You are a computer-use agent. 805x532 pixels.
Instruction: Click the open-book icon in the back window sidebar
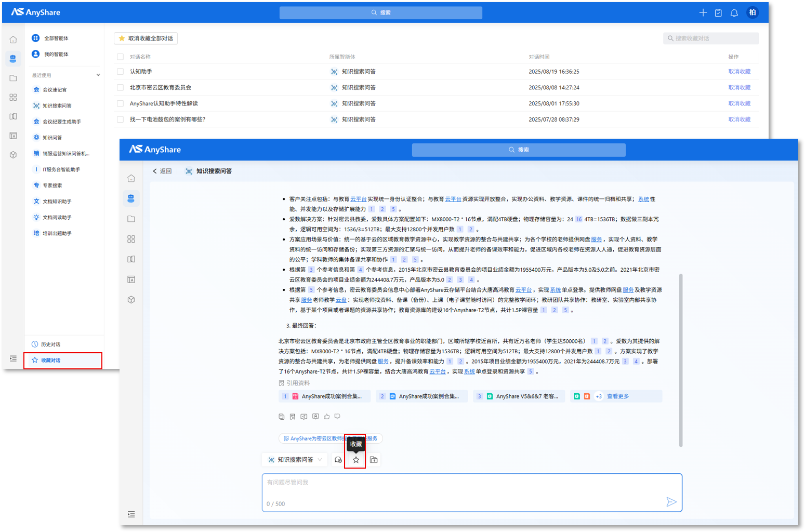pyautogui.click(x=13, y=116)
